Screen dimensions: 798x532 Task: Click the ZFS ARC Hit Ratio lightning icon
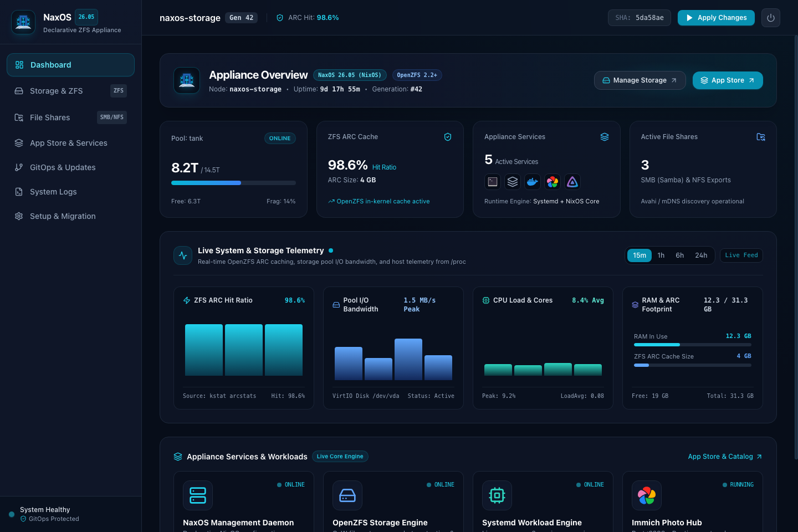coord(187,300)
